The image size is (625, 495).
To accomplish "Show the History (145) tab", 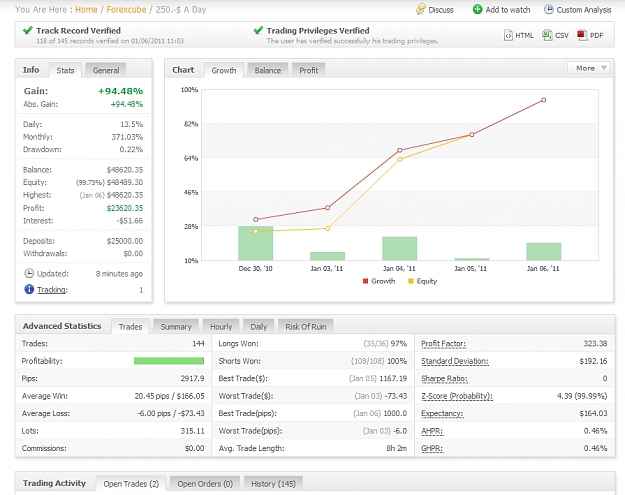I will pyautogui.click(x=273, y=484).
